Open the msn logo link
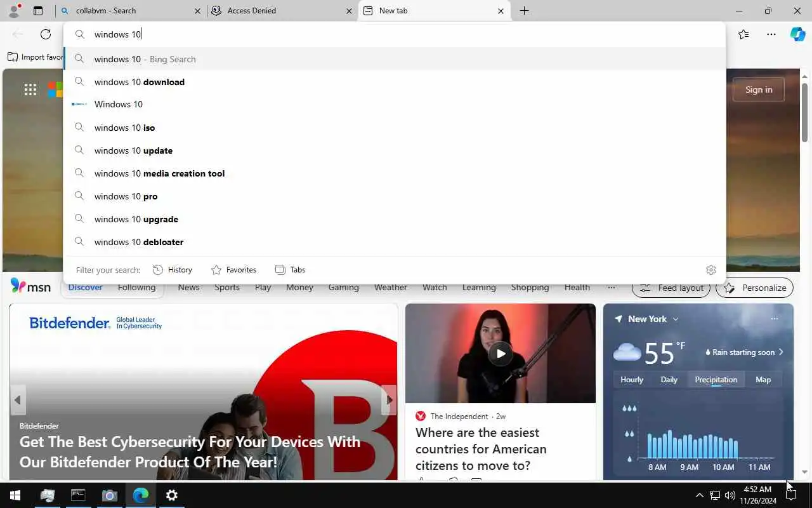Viewport: 812px width, 508px height. (x=30, y=286)
